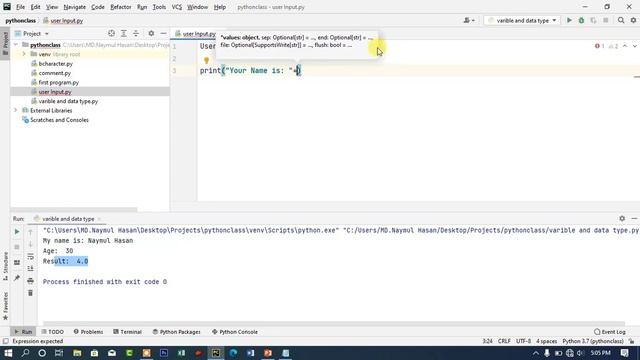Open first program.py file
Screen dimensions: 640x360
(x=59, y=82)
